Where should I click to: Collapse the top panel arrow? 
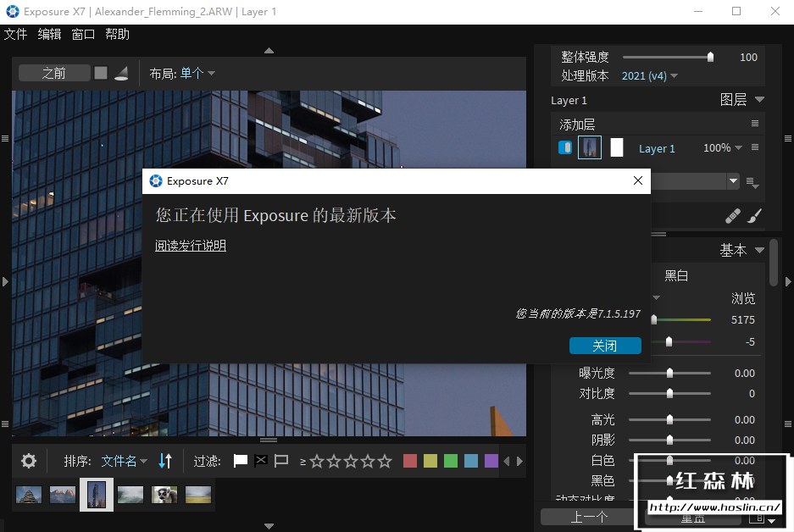269,51
